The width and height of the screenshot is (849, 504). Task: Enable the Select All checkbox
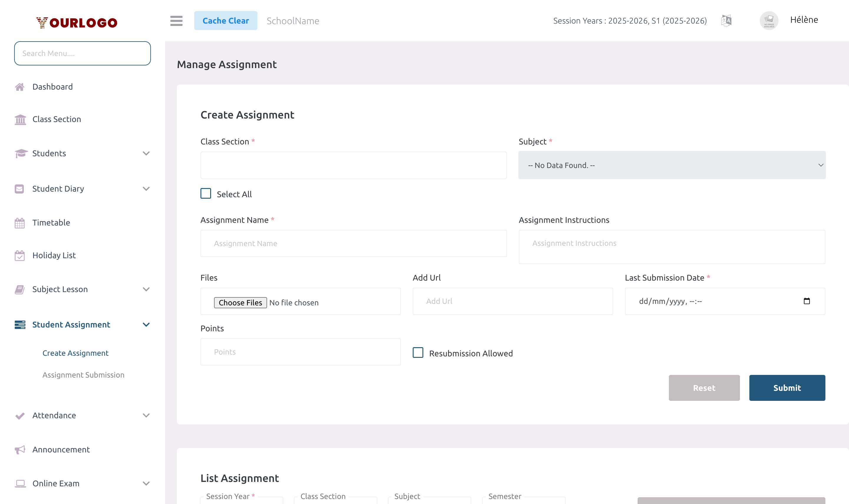(206, 193)
